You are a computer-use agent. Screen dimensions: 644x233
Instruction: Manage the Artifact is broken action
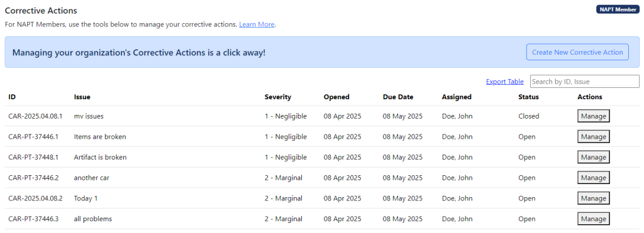(594, 157)
